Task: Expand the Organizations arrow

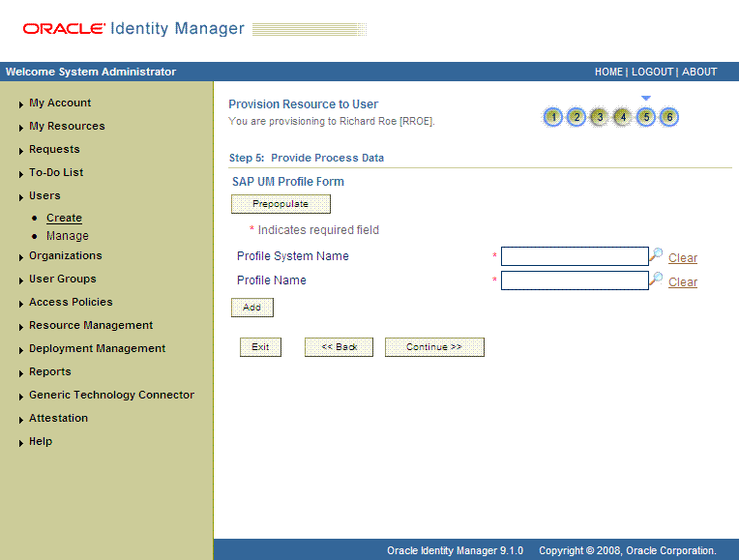Action: [20, 257]
